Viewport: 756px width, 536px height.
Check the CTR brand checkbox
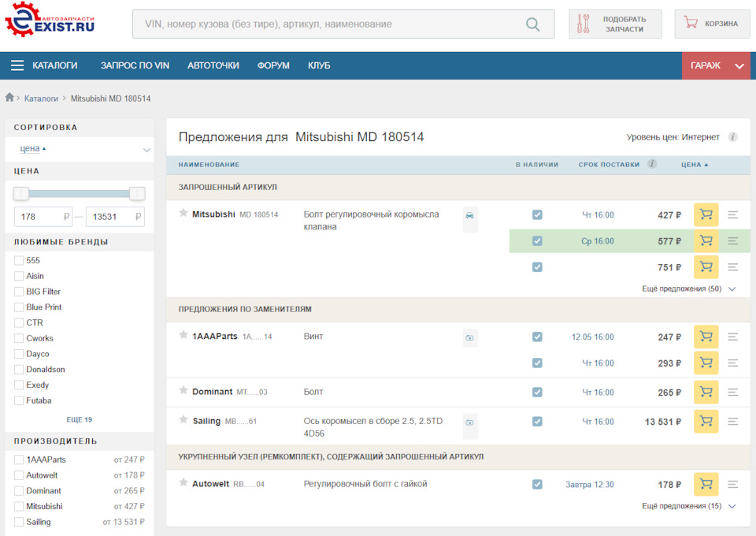coord(19,322)
